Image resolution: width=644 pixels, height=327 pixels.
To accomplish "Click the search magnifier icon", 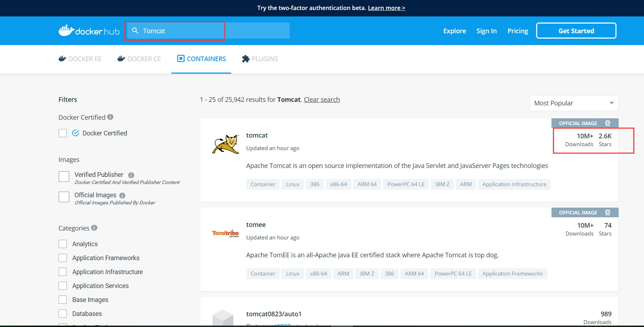I will 135,31.
